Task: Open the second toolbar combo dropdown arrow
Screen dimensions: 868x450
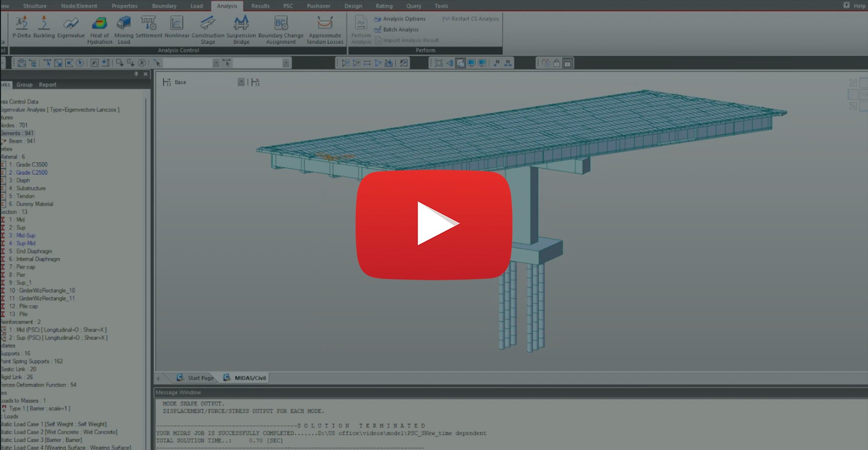Action: click(x=286, y=63)
